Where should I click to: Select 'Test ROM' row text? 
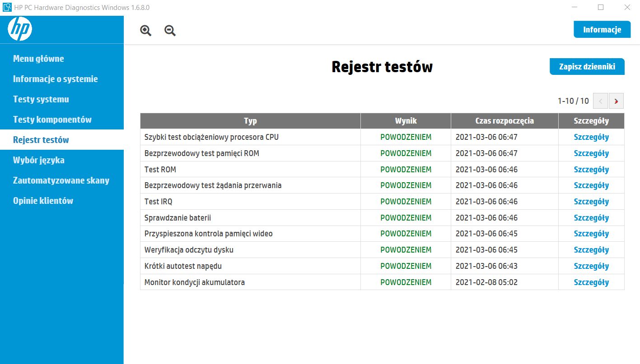[x=160, y=170]
